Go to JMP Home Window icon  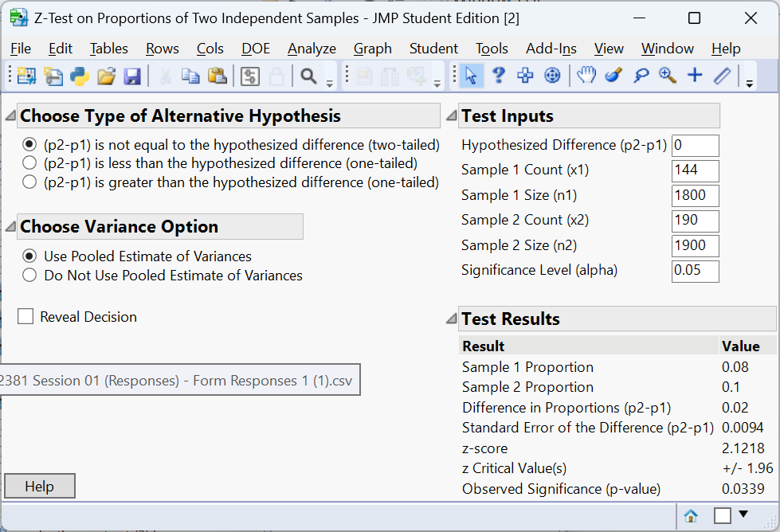coord(691,516)
